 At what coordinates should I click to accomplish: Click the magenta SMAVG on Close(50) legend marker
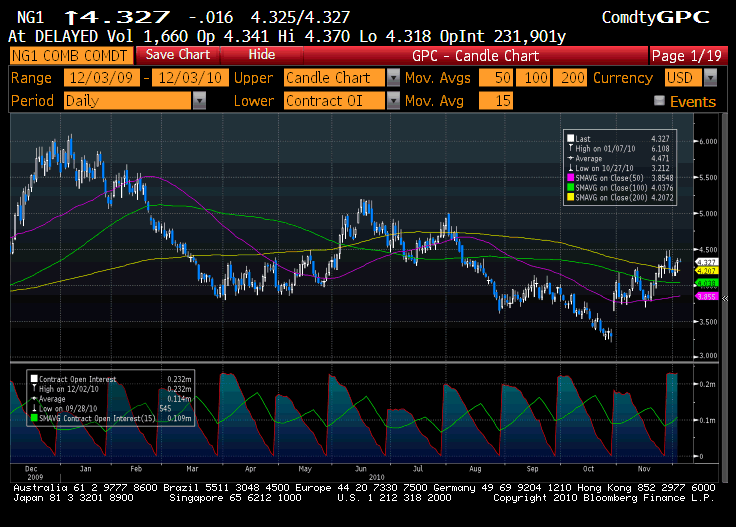point(570,176)
